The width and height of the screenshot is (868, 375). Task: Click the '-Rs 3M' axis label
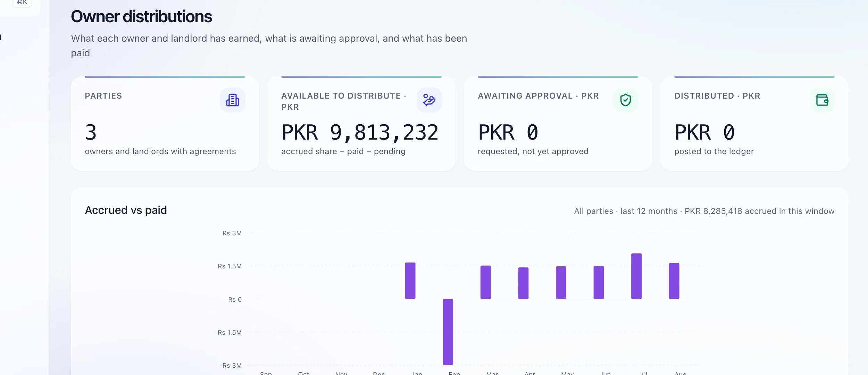pyautogui.click(x=231, y=366)
